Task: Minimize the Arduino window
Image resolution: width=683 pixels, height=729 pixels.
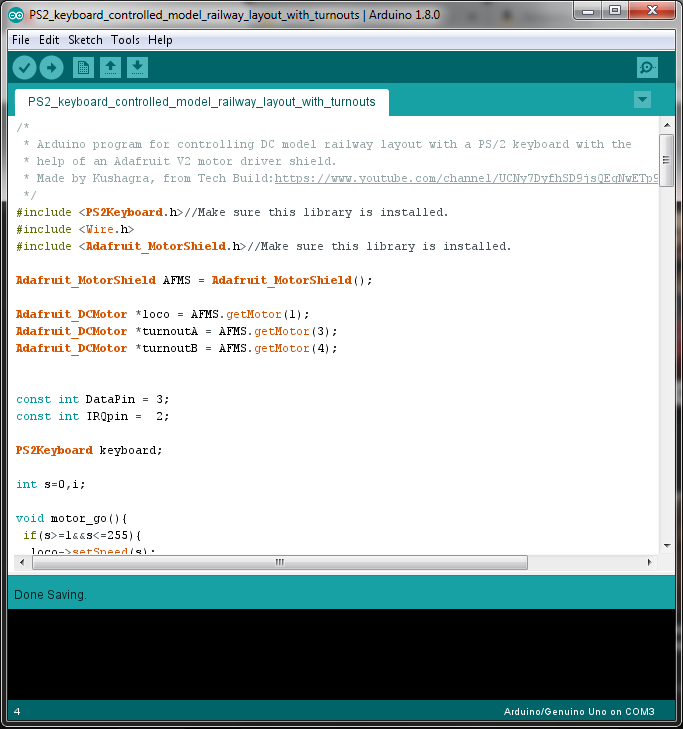Action: coord(588,11)
